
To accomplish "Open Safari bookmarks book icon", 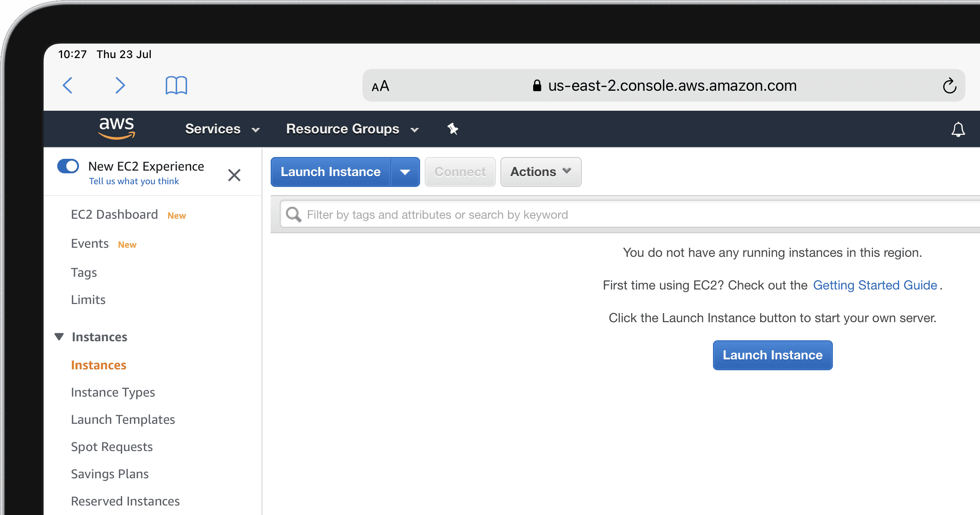I will pos(176,85).
